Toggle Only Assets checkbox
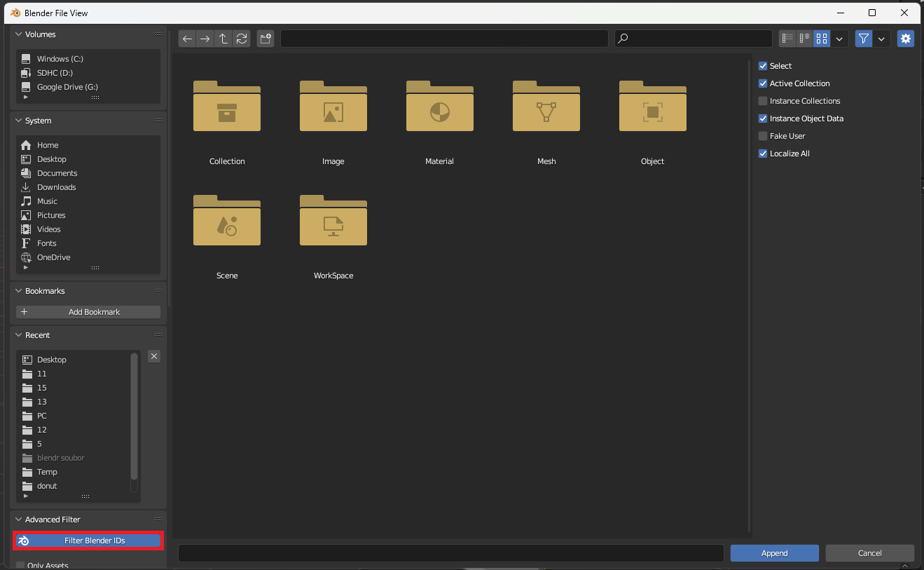The height and width of the screenshot is (570, 924). point(20,565)
